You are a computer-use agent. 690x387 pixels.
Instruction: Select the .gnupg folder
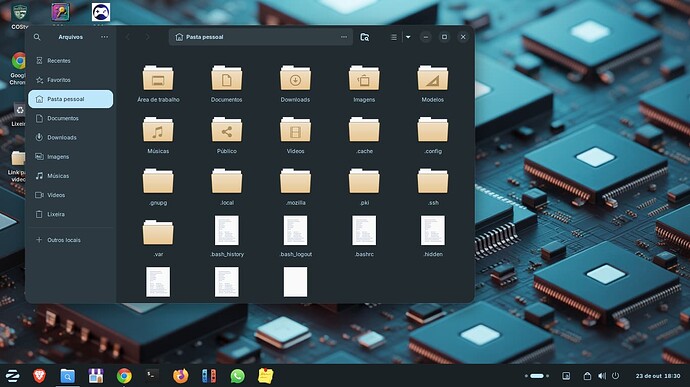[158, 187]
